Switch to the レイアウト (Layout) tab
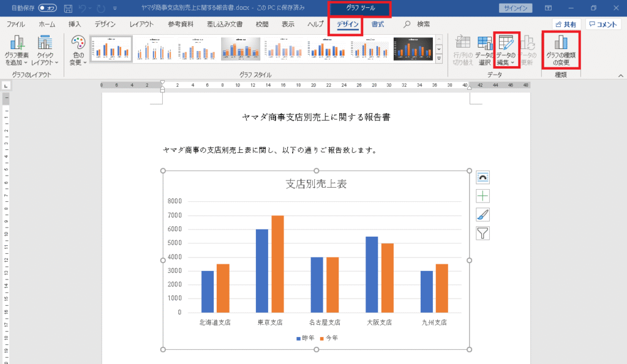The width and height of the screenshot is (627, 364). [x=141, y=24]
